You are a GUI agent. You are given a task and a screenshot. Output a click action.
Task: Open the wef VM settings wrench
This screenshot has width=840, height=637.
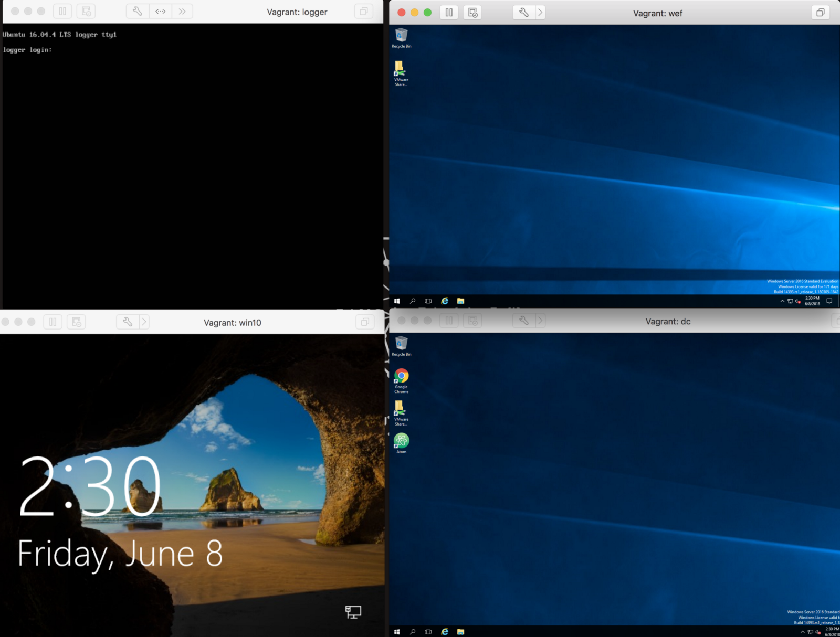523,13
